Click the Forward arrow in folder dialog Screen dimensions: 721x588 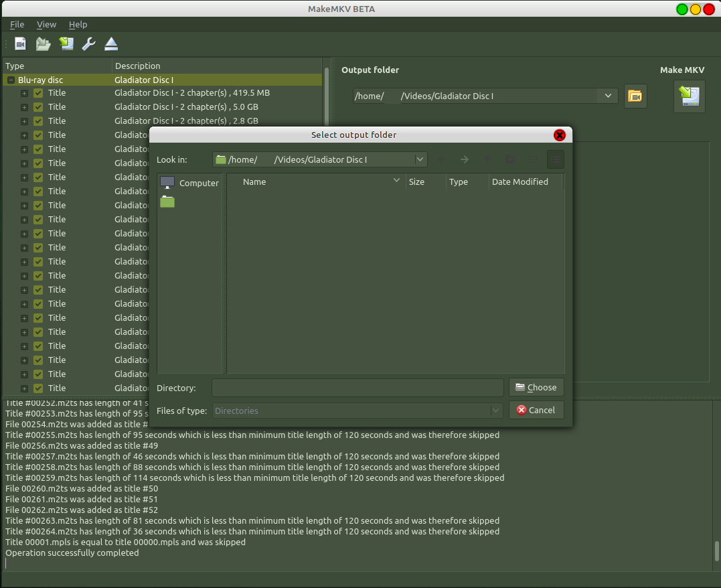(x=465, y=159)
